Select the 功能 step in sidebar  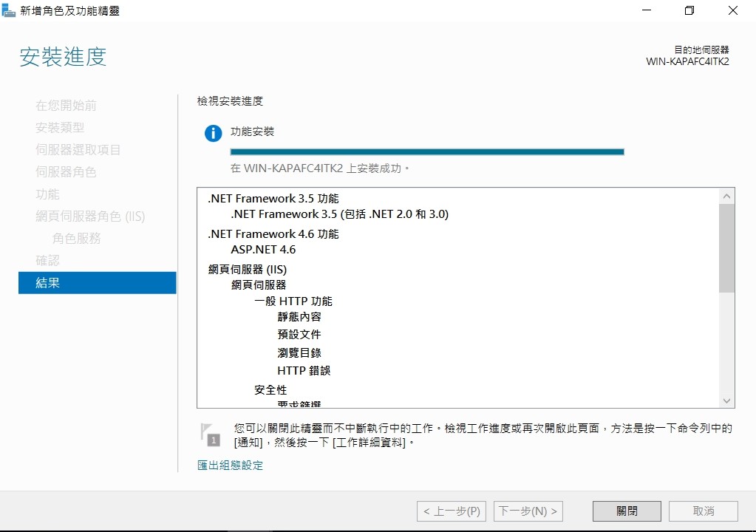48,194
